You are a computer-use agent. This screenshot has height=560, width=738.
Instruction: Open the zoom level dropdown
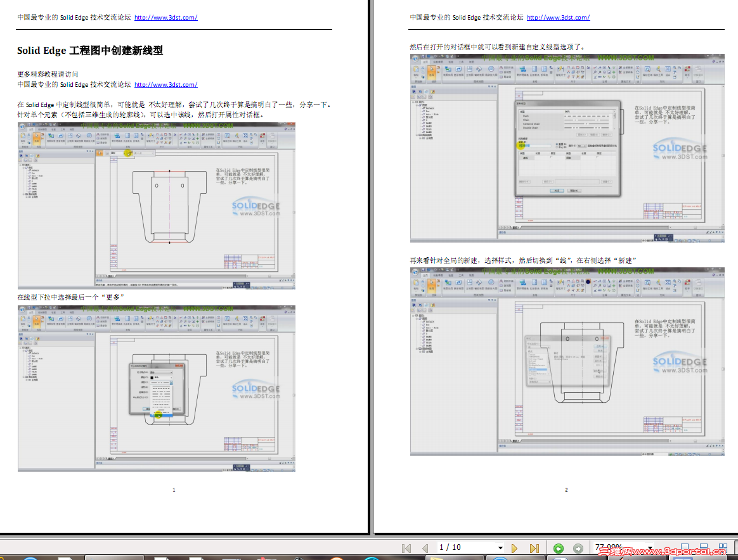(x=650, y=548)
